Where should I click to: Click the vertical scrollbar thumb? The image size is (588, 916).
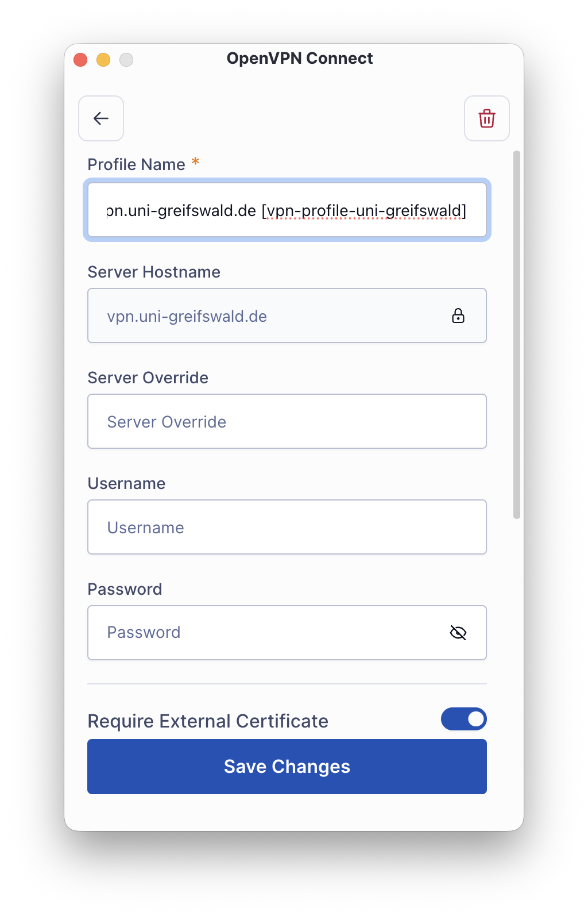click(517, 334)
